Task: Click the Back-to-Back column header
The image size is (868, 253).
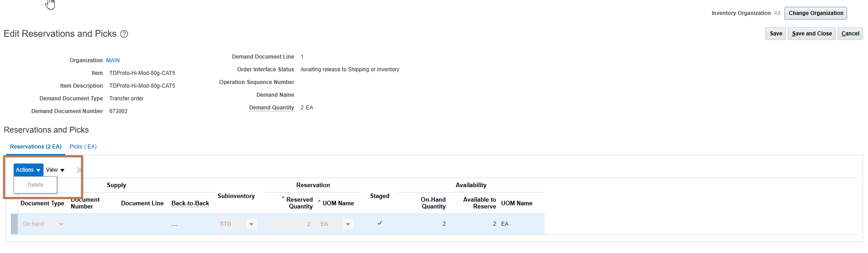Action: click(x=190, y=203)
